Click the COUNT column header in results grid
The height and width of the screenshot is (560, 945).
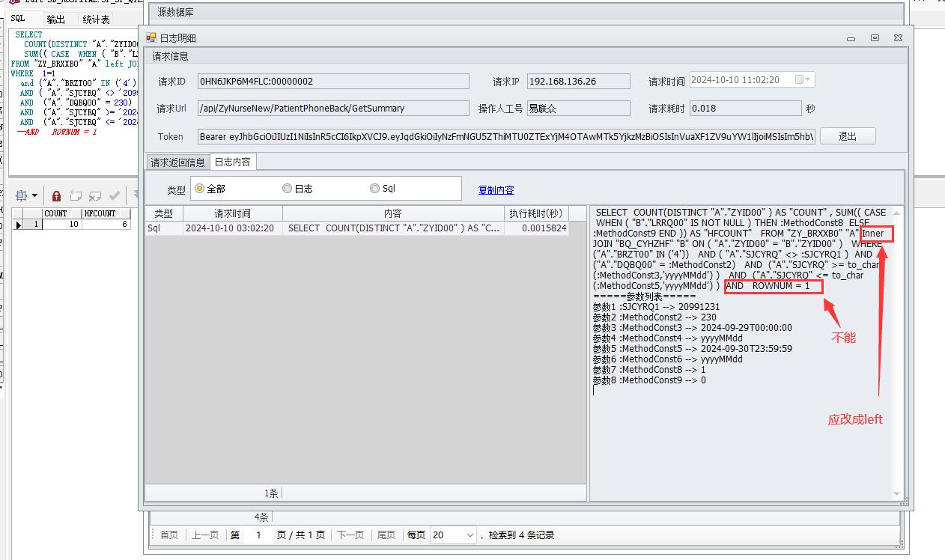[61, 213]
